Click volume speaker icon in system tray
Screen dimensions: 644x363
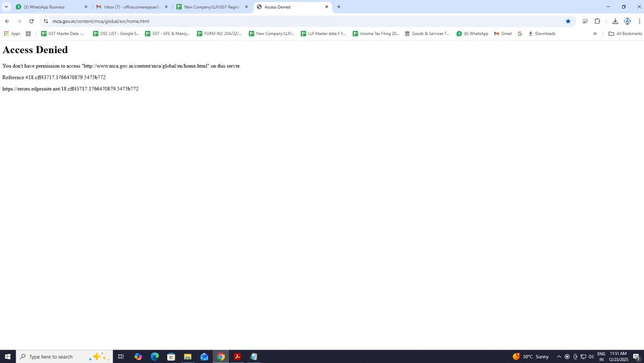click(591, 357)
